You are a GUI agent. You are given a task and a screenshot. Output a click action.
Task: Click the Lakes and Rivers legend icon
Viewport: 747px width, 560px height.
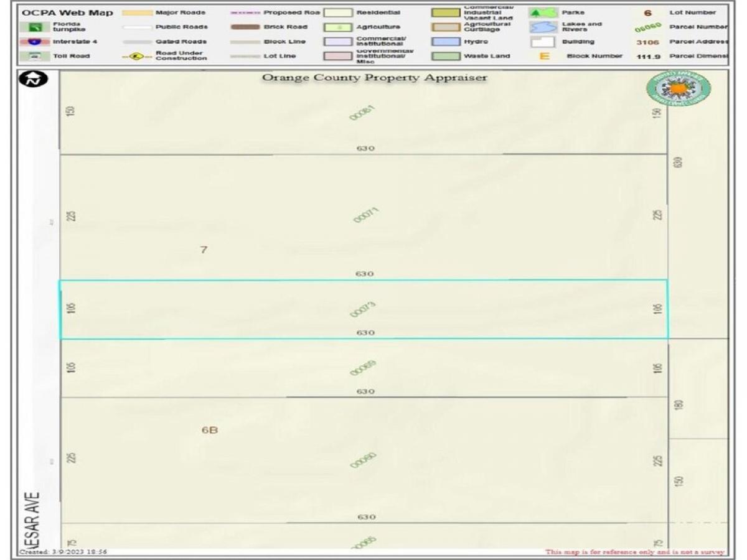tap(543, 27)
